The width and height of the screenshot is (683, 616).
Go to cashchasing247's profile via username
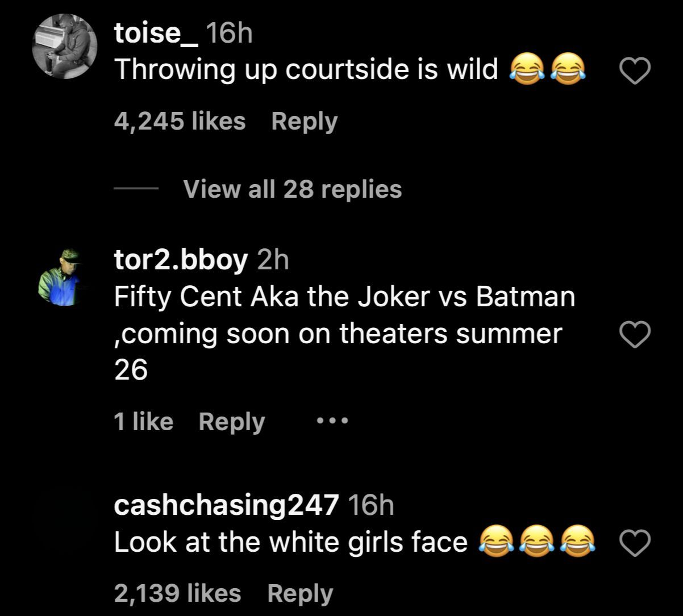(x=226, y=505)
